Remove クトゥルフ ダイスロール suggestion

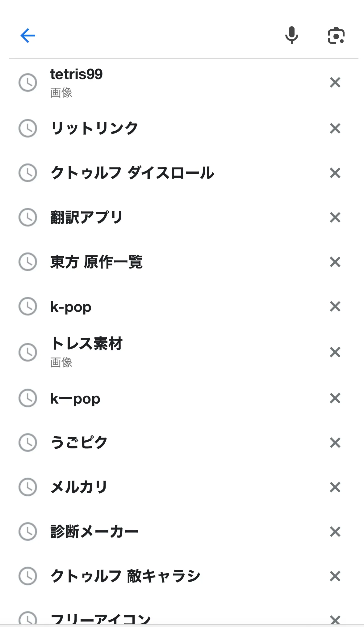(x=335, y=173)
